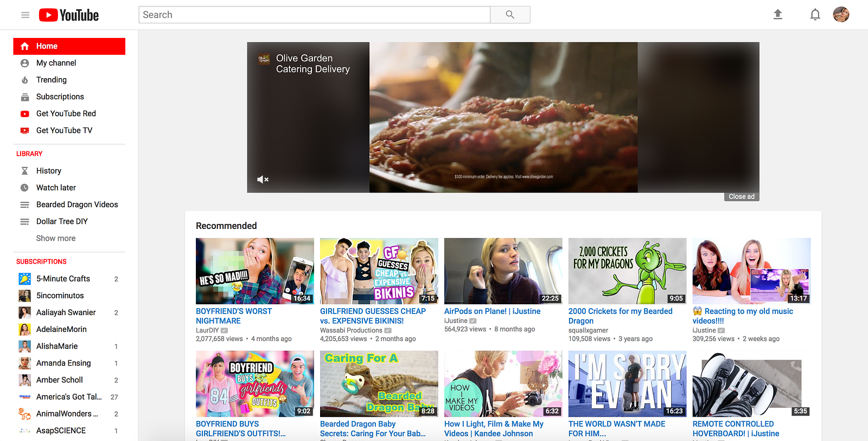Open How I Light, Film & Make My Videos title
The height and width of the screenshot is (441, 868).
tap(494, 429)
